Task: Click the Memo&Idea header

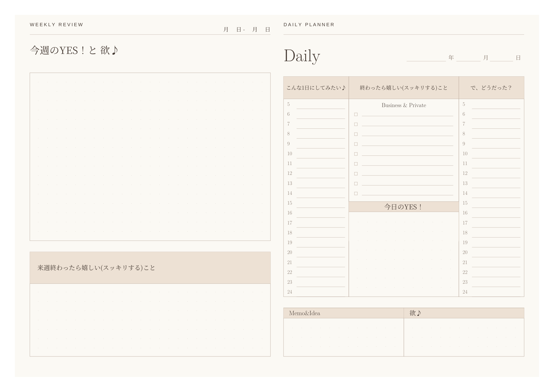Action: click(343, 313)
